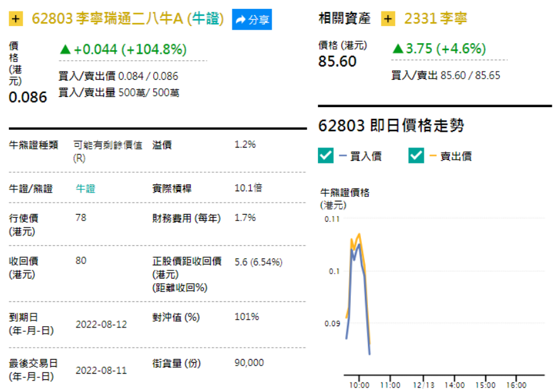This screenshot has width=558, height=392.
Task: Click the 買入/賣出 85.60 / 85.65 line
Action: pyautogui.click(x=445, y=75)
